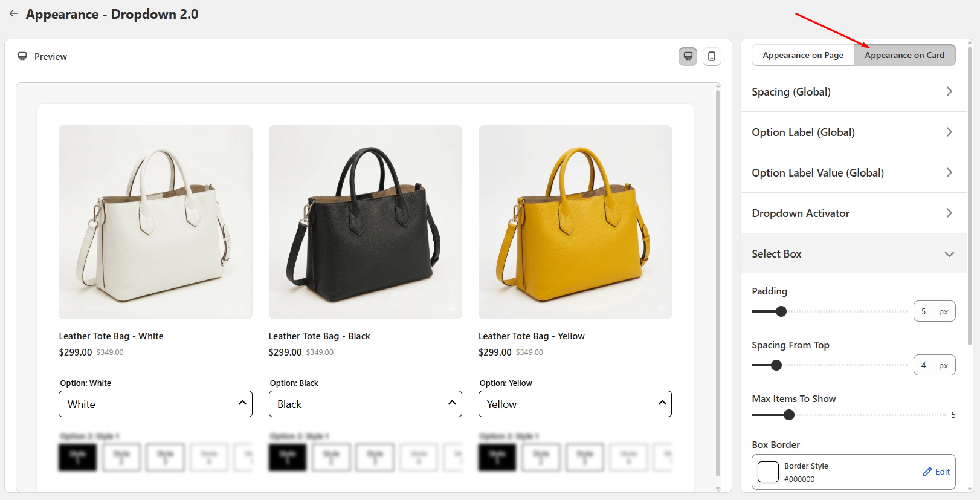
Task: Open the White option dropdown
Action: point(155,404)
